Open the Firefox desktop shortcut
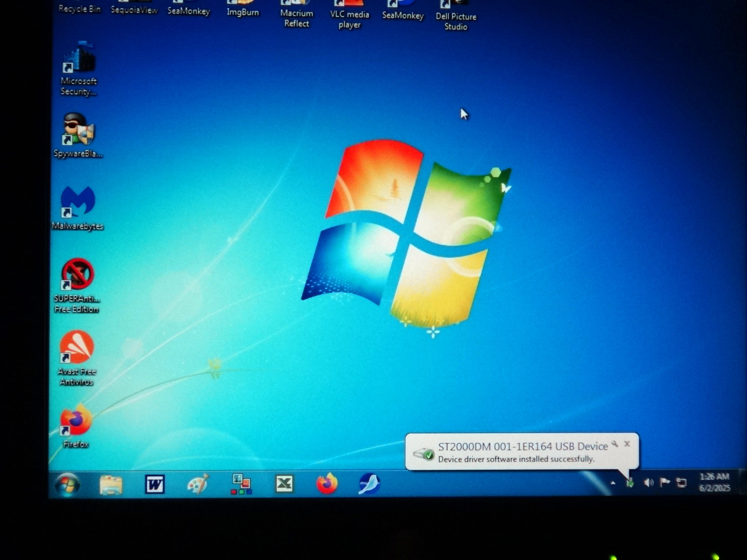 (x=76, y=426)
